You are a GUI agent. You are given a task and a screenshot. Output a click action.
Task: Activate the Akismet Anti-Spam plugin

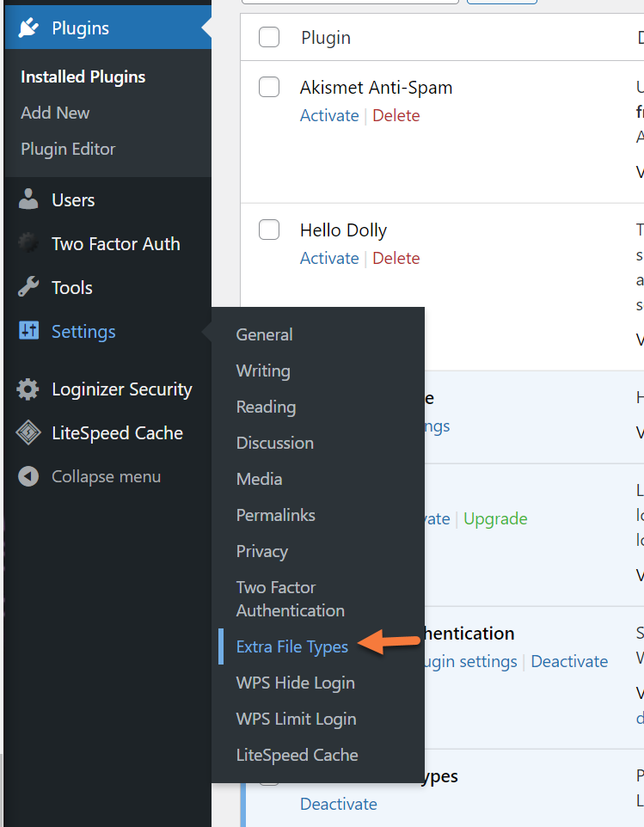coord(328,115)
